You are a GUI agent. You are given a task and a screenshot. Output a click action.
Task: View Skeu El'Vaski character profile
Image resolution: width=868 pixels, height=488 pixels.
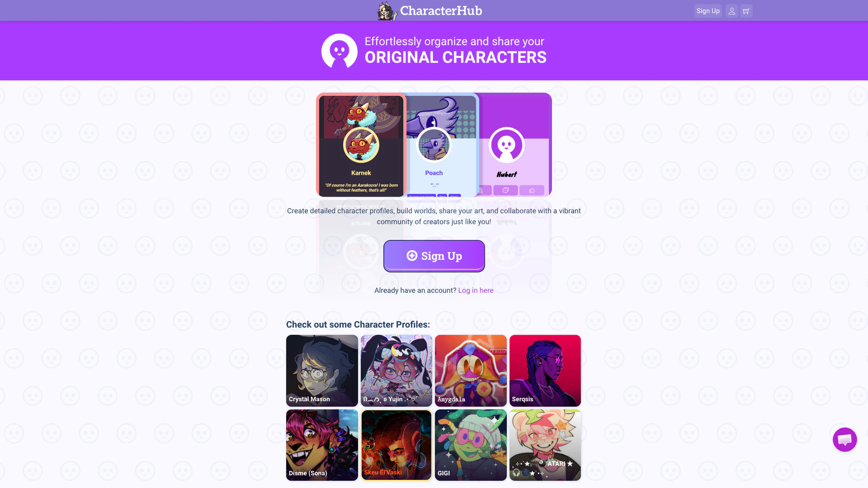[396, 445]
